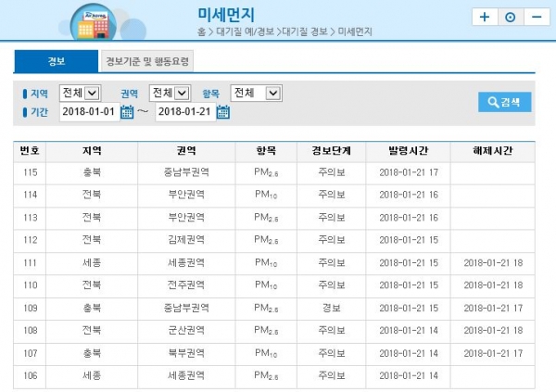This screenshot has height=392, width=556.
Task: Click 세종권역 in row 111
Action: coord(186,263)
